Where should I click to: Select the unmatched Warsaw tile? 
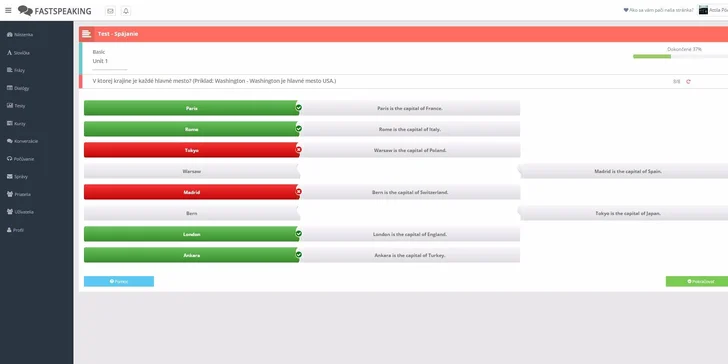191,171
